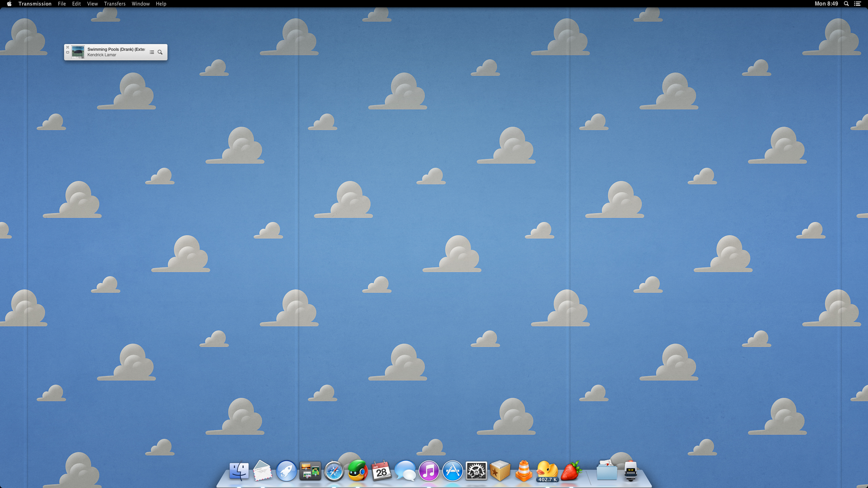Open Launchpad rocket icon in Dock
Viewport: 868px width, 488px height.
point(287,471)
